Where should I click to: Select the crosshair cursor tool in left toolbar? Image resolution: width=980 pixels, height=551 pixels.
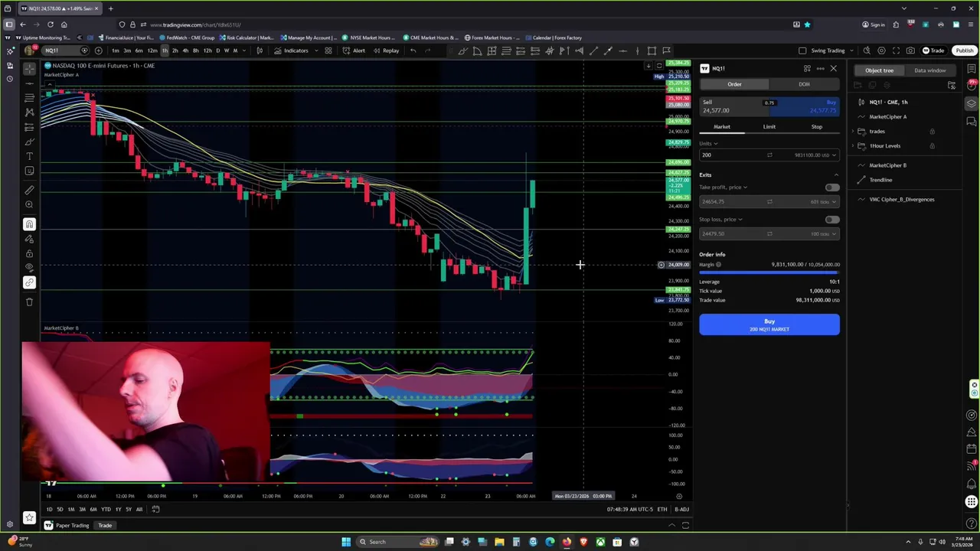29,68
